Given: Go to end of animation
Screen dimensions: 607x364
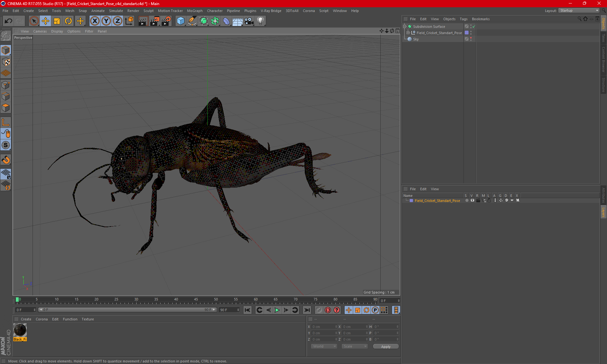Looking at the screenshot, I should [x=307, y=310].
